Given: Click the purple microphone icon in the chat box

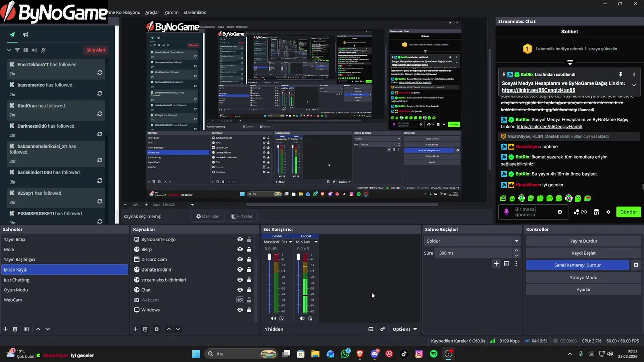Looking at the screenshot, I should point(507,212).
